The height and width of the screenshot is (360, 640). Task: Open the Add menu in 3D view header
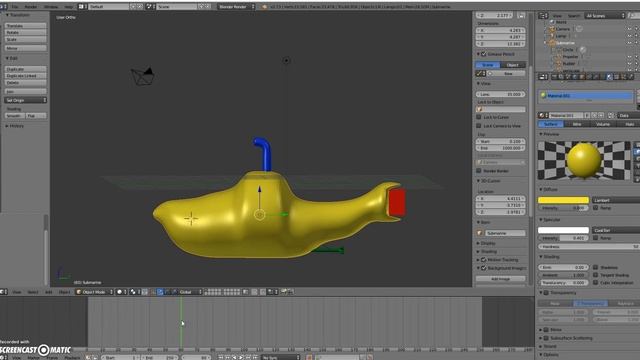(x=49, y=292)
